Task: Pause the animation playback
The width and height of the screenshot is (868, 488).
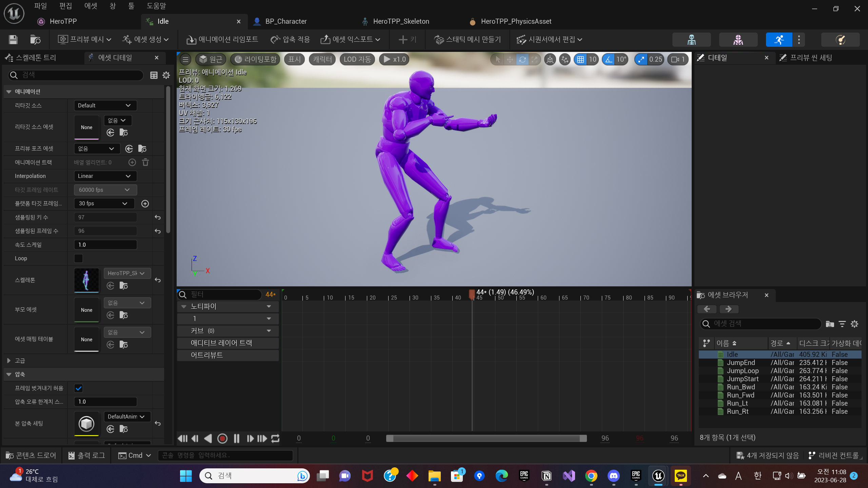Action: click(236, 439)
